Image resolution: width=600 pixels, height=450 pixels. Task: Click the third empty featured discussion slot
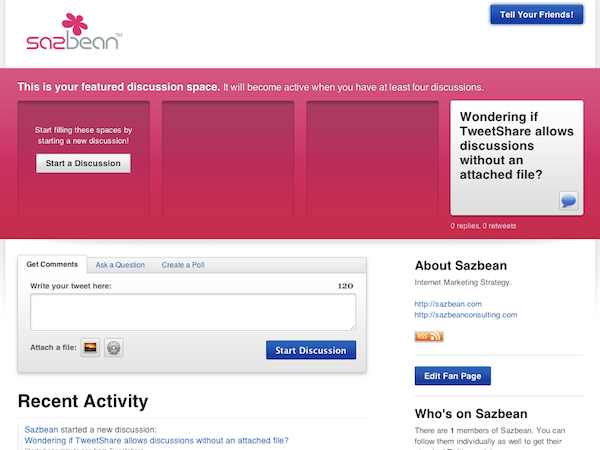click(372, 158)
